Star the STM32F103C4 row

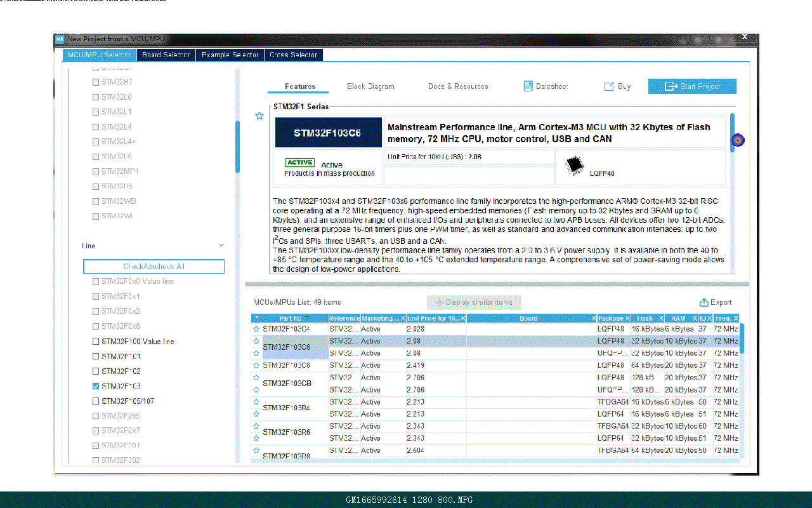[256, 329]
